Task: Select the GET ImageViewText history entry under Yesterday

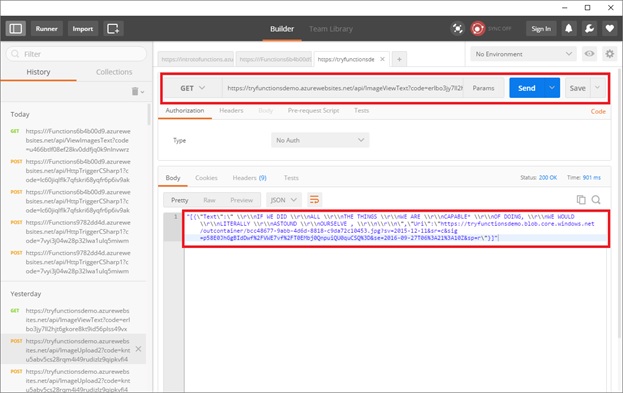Action: coord(74,320)
